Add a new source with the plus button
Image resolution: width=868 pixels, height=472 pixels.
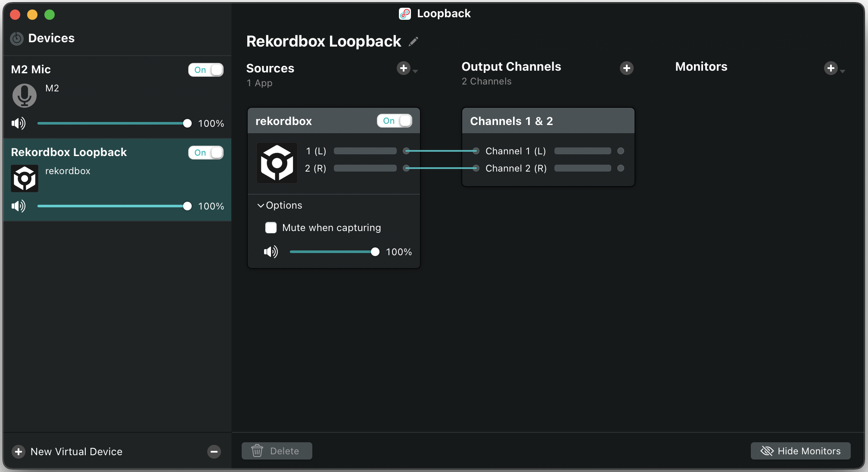pos(403,68)
